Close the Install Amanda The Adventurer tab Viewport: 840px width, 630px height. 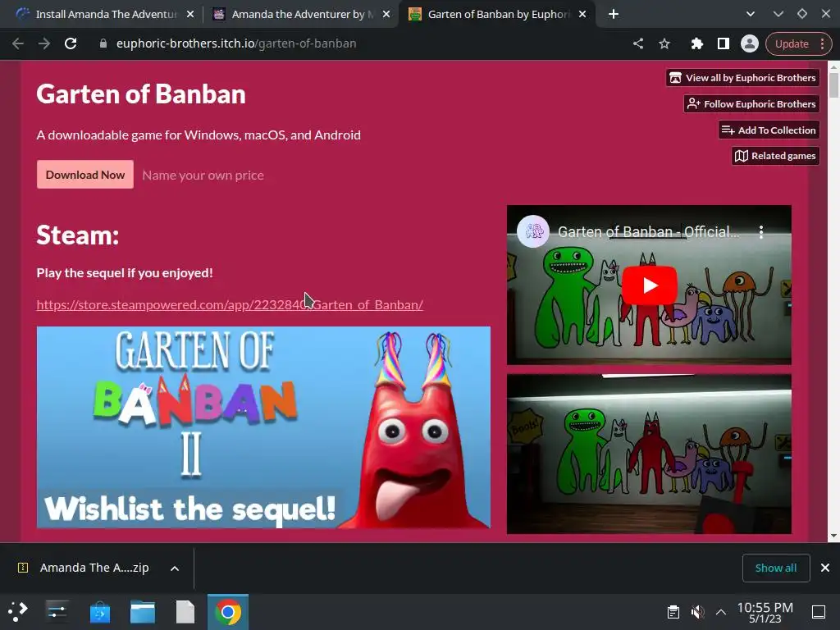click(x=190, y=15)
